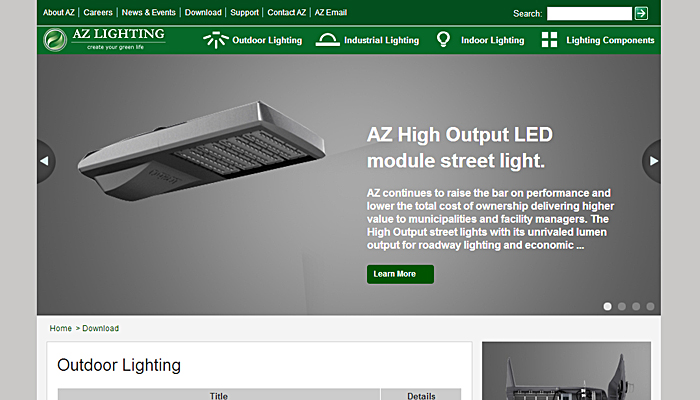Open the Contact AZ page

287,12
